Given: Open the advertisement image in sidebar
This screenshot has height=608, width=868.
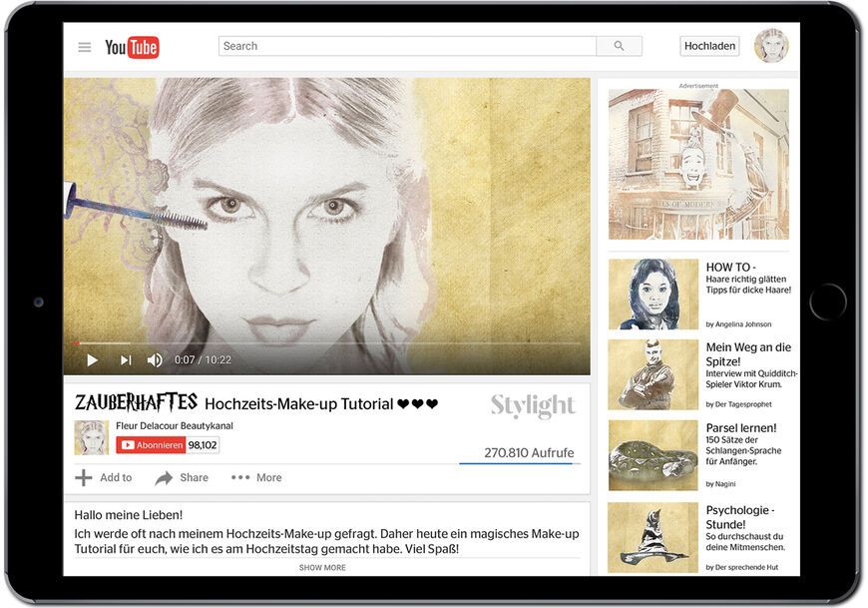Looking at the screenshot, I should point(698,165).
